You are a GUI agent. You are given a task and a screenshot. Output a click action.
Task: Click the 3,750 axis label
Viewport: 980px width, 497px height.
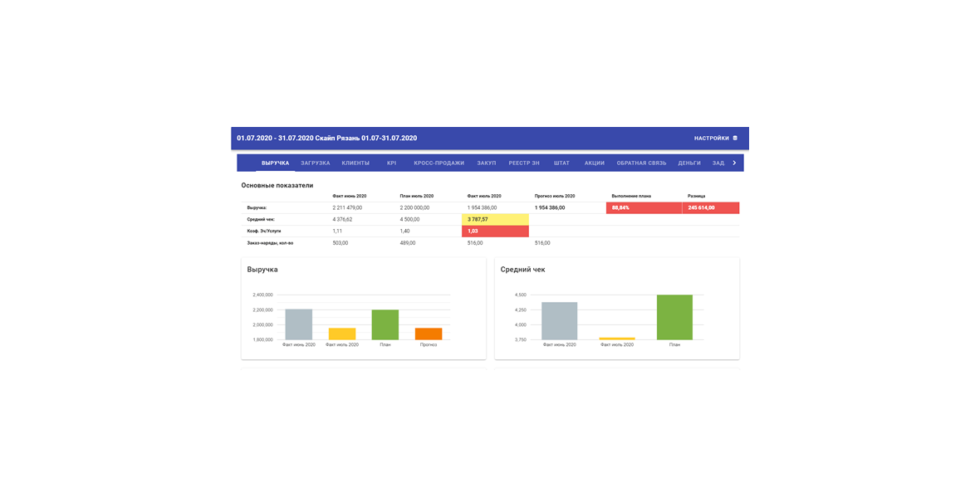pos(521,340)
